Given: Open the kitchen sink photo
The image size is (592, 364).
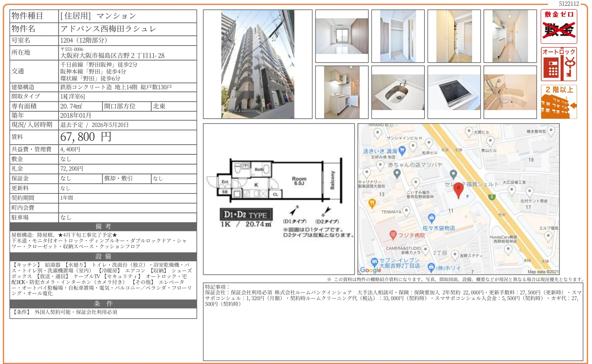Looking at the screenshot, I should [398, 92].
